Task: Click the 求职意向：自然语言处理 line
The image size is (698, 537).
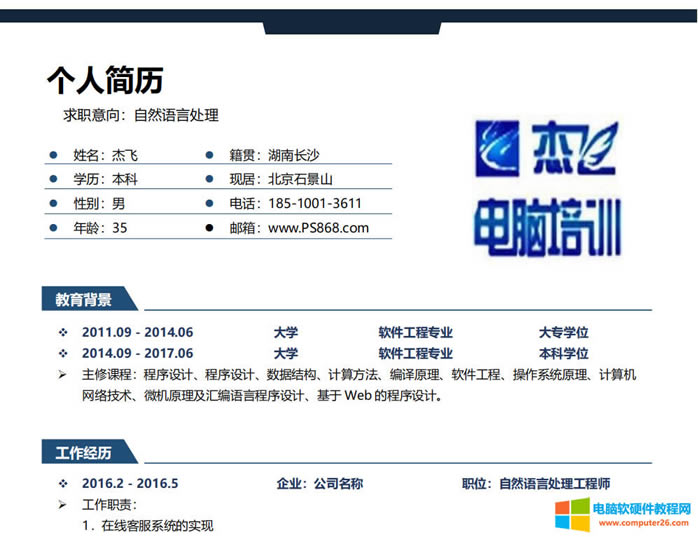Action: pos(141,116)
